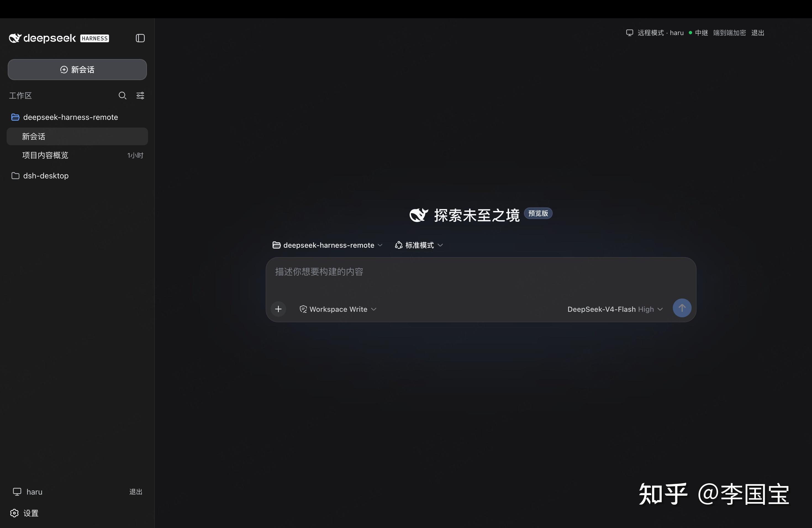The width and height of the screenshot is (812, 528).
Task: Click the deepseek whale logo in the sidebar
Action: 15,38
